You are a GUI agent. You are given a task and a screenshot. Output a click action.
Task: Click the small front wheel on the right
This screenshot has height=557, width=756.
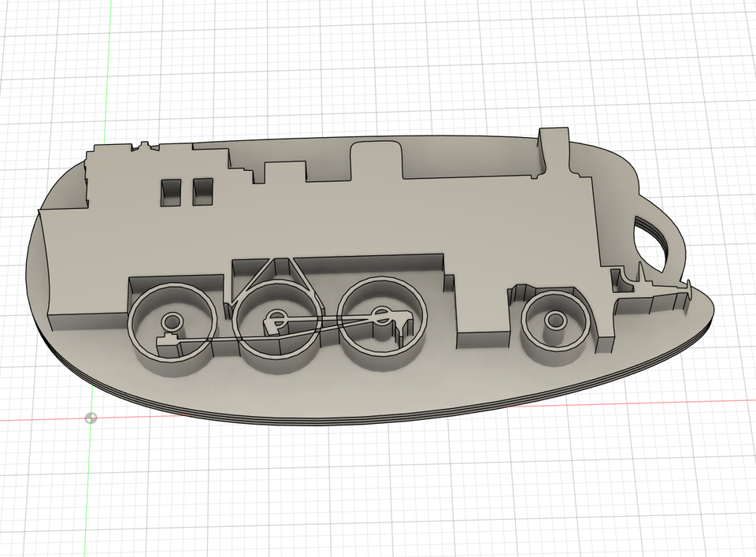point(555,322)
